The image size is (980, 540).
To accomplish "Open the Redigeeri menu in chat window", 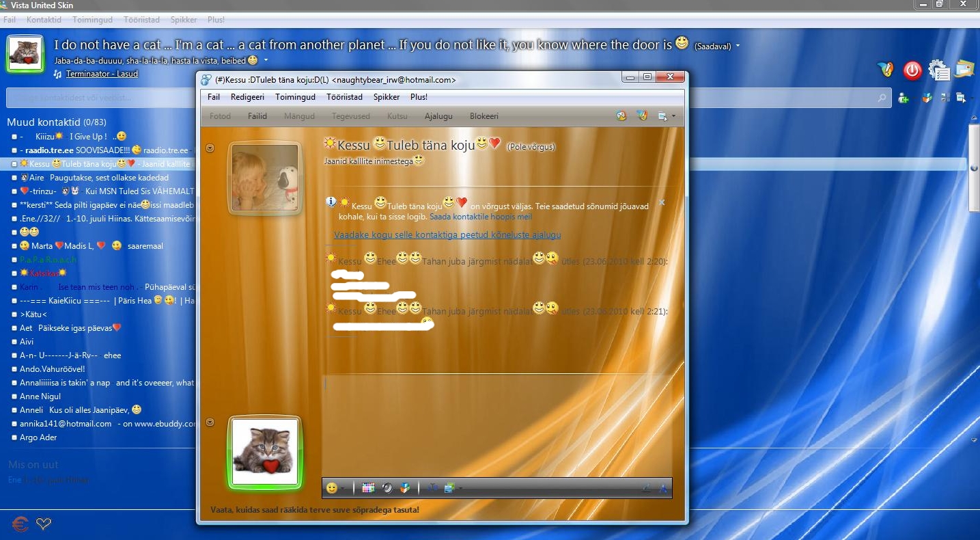I will [x=247, y=97].
